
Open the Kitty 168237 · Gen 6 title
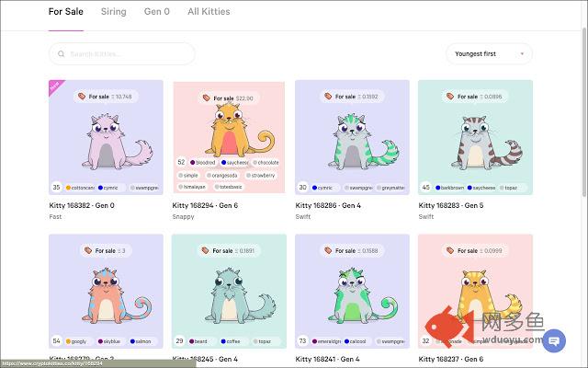click(x=451, y=360)
